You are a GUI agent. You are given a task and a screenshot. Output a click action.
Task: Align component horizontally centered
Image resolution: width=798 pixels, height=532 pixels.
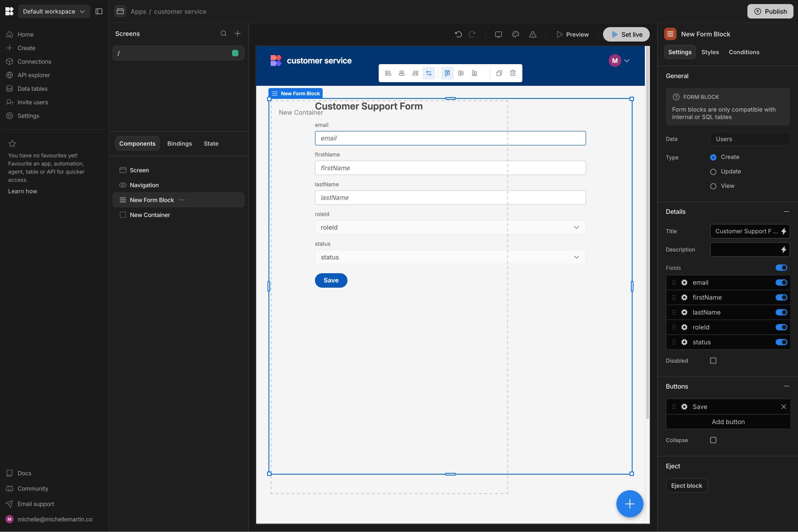[x=402, y=73]
